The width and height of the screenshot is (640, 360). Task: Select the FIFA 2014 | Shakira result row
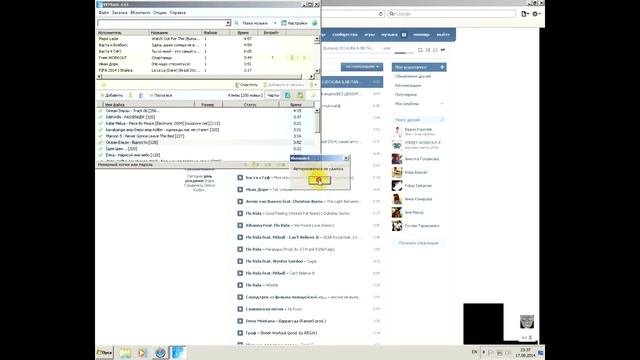205,70
